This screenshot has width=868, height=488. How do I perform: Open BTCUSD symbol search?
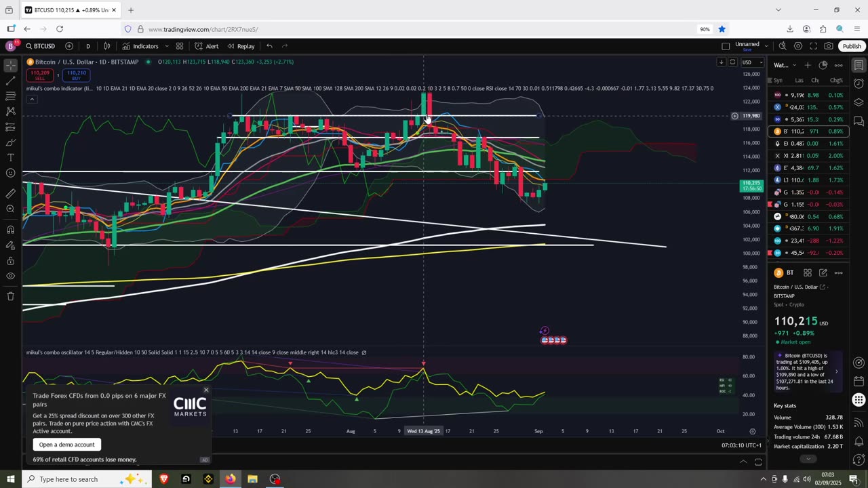(41, 46)
